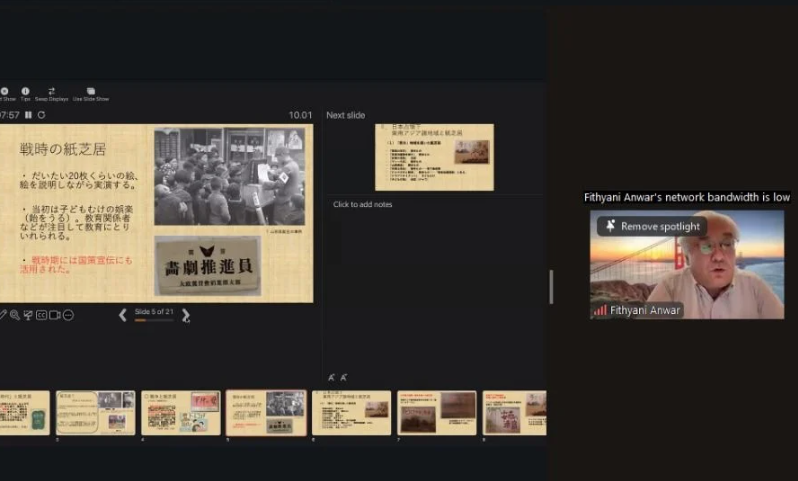798x481 pixels.
Task: Decrease notes font size icon
Action: coord(344,377)
